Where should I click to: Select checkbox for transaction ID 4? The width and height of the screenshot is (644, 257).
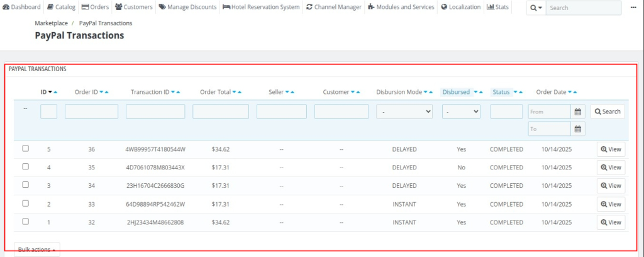(25, 166)
